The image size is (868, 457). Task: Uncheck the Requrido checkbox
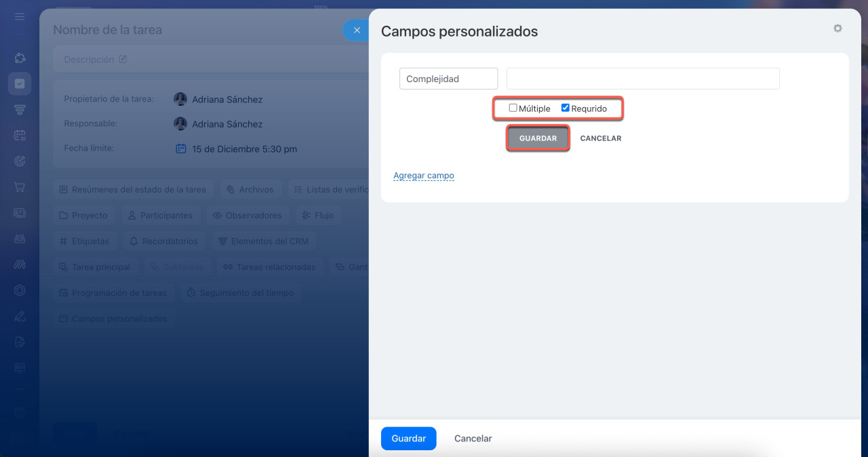(566, 108)
